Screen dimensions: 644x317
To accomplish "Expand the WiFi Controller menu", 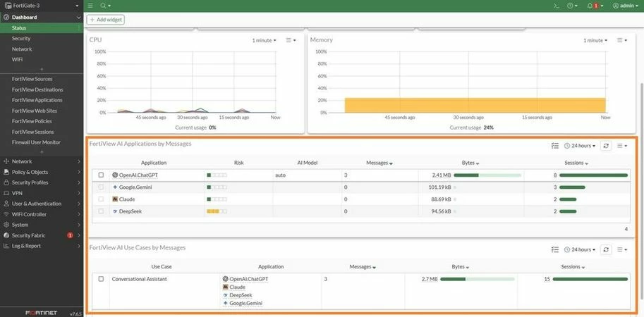I will [x=42, y=214].
